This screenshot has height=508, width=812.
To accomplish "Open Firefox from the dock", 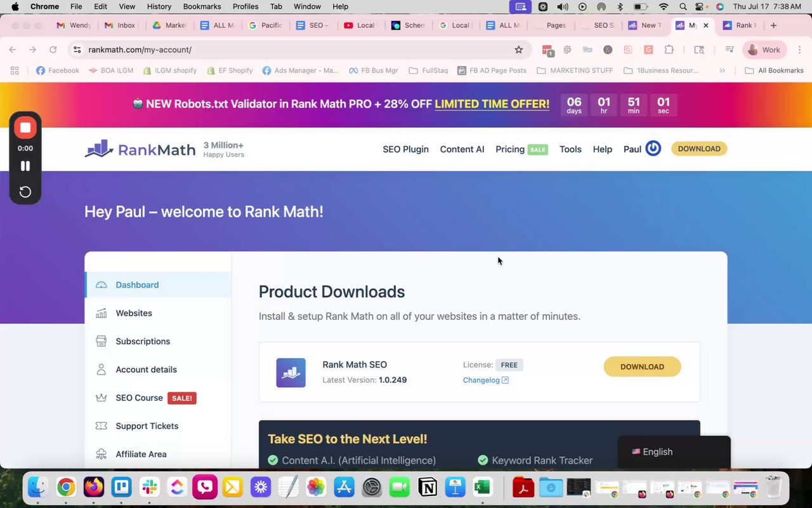I will click(x=93, y=487).
